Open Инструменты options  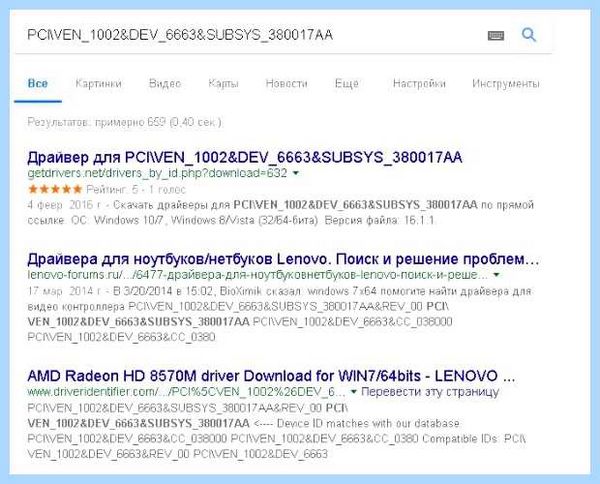[506, 83]
